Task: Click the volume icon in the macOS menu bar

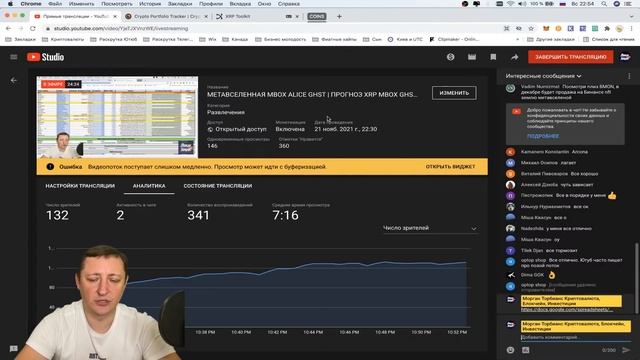Action: click(522, 4)
